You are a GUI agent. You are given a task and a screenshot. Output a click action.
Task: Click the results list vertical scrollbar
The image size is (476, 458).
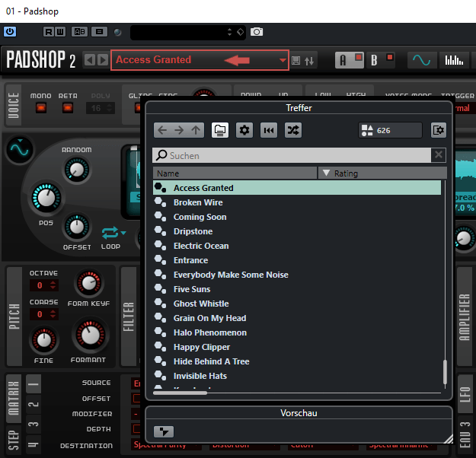click(x=445, y=372)
